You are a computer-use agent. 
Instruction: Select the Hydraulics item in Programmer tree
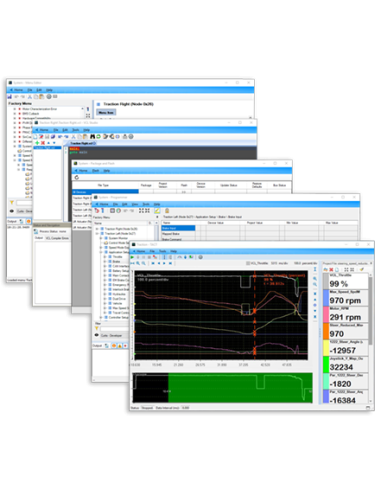tap(119, 294)
